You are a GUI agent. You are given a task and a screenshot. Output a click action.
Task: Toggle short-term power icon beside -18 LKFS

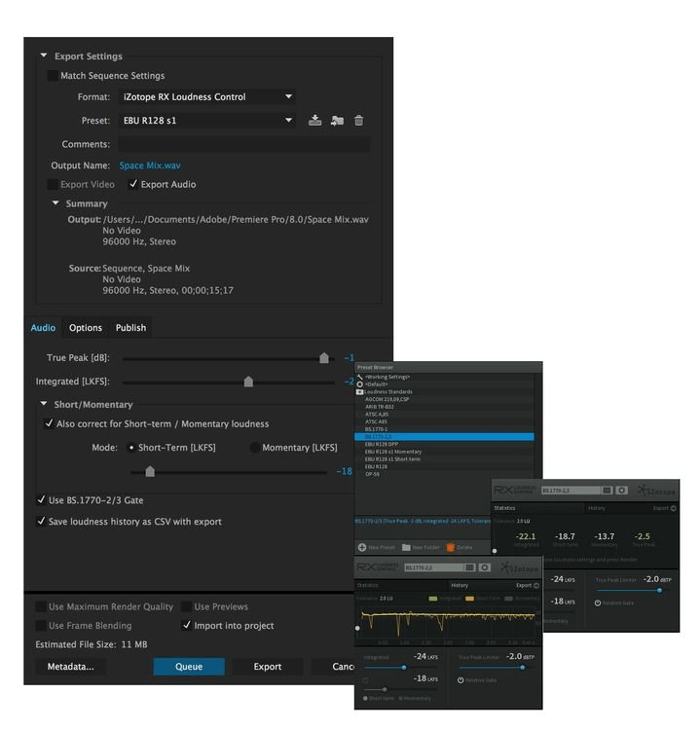tap(366, 680)
